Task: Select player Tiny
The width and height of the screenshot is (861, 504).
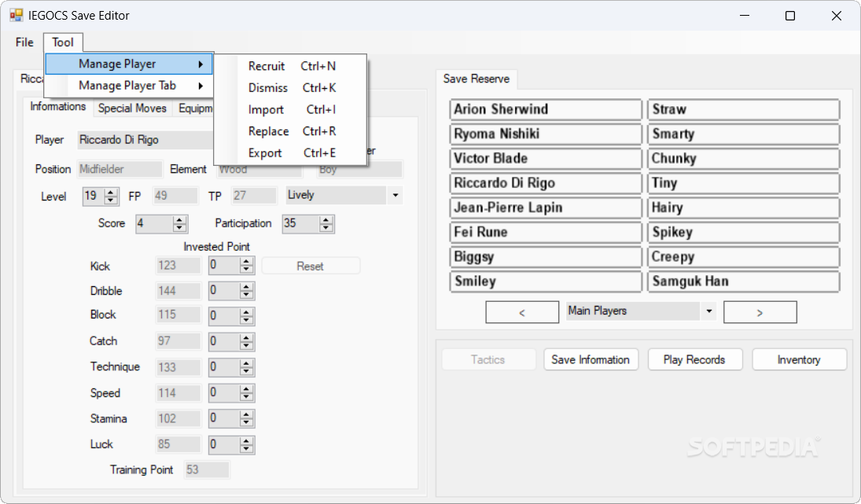Action: coord(744,183)
